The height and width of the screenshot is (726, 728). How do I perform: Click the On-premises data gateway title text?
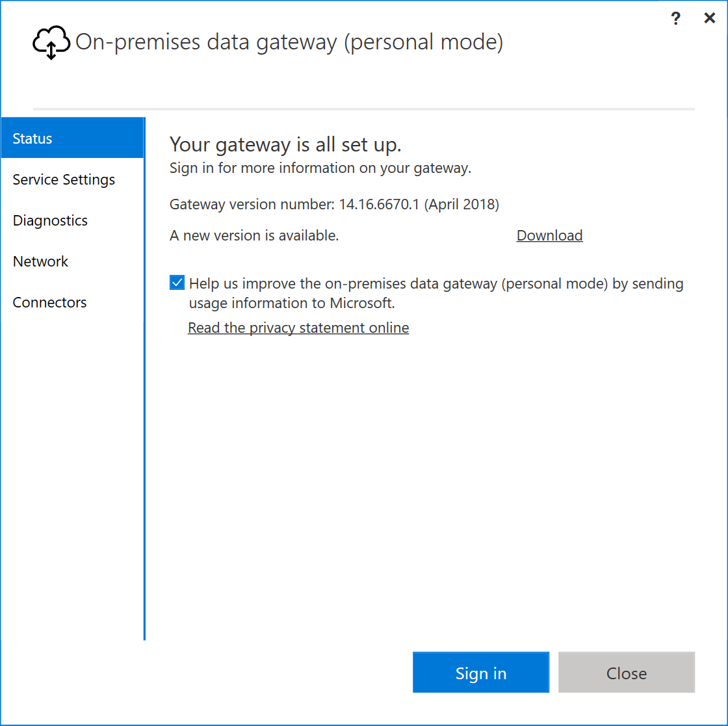pyautogui.click(x=289, y=42)
